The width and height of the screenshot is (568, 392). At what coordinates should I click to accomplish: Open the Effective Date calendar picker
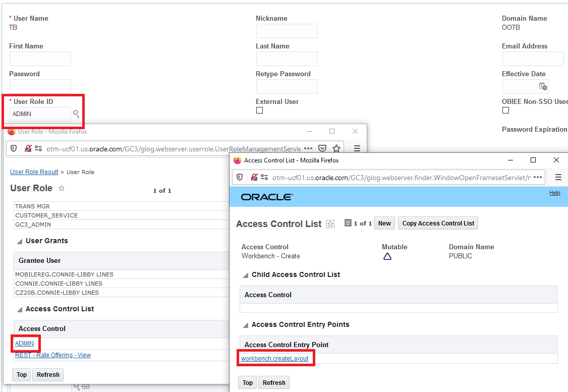[x=543, y=86]
